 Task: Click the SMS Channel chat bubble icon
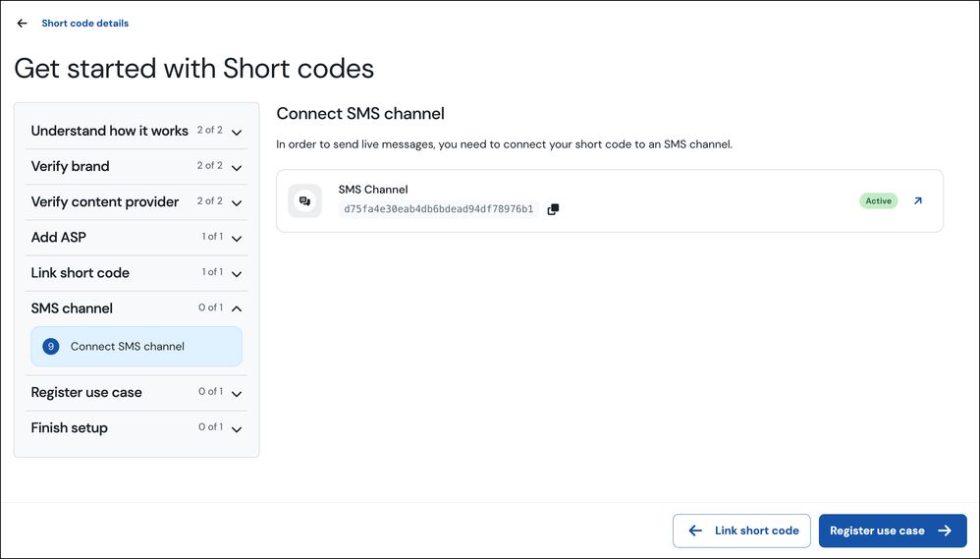305,200
